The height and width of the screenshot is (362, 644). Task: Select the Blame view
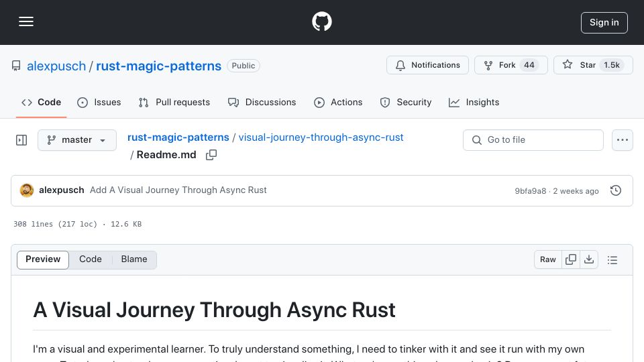tap(134, 259)
